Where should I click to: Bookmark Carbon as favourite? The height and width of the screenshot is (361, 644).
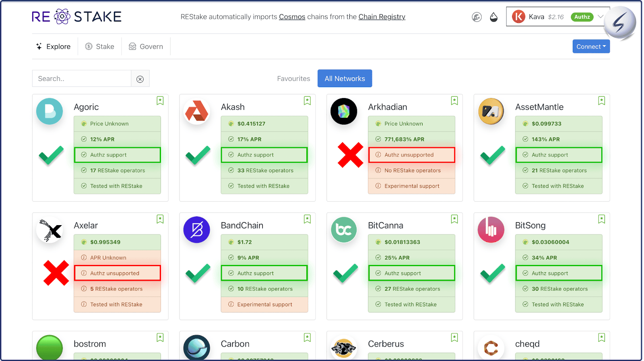pos(307,338)
